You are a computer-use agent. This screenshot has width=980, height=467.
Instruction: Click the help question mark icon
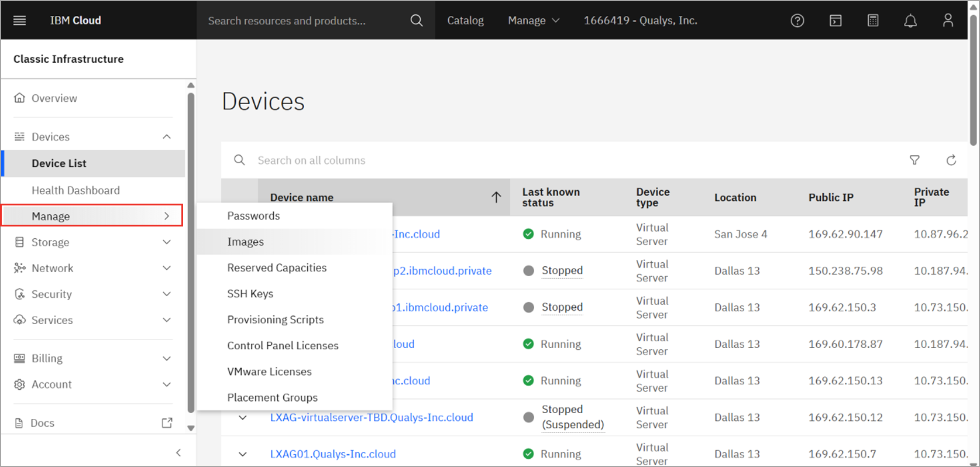click(797, 20)
